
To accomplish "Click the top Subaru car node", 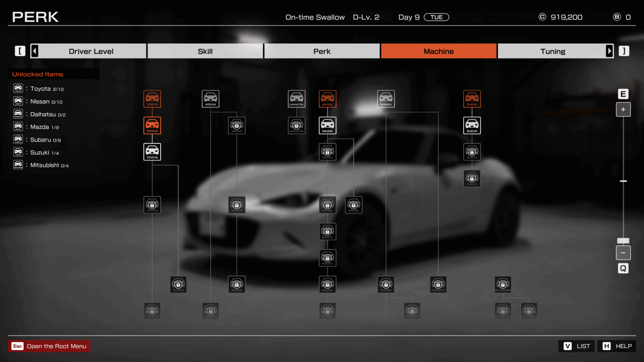I will click(x=386, y=99).
